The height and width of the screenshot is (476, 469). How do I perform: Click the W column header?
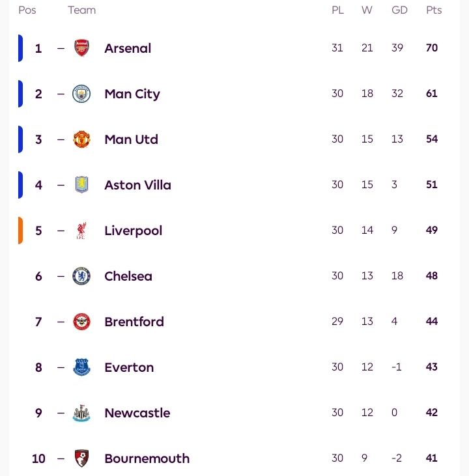(367, 10)
